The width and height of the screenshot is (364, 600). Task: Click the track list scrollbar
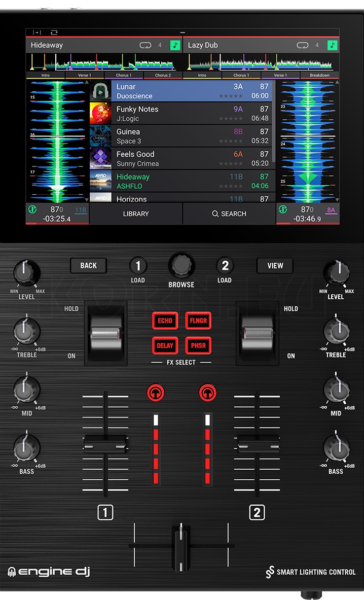(x=273, y=121)
